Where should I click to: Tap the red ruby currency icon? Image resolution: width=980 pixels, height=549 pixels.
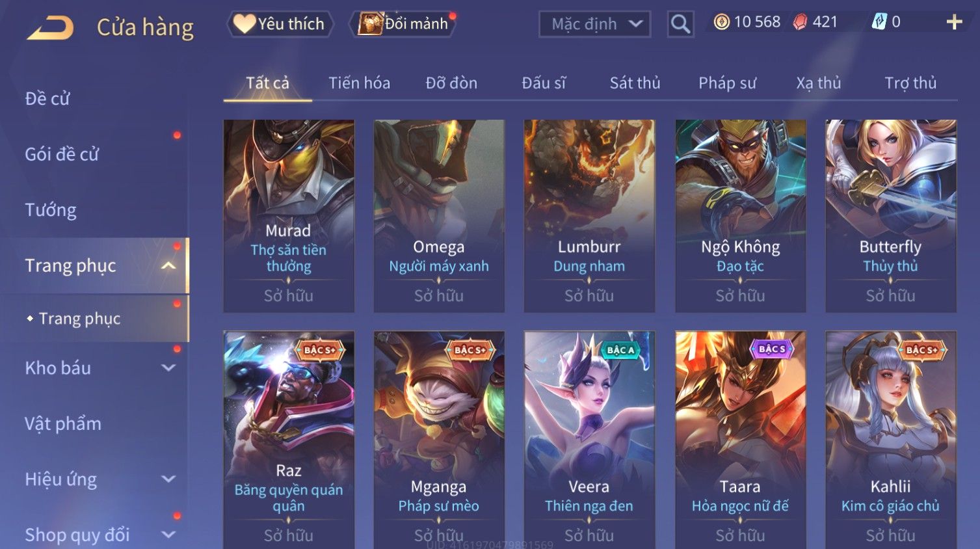(800, 22)
